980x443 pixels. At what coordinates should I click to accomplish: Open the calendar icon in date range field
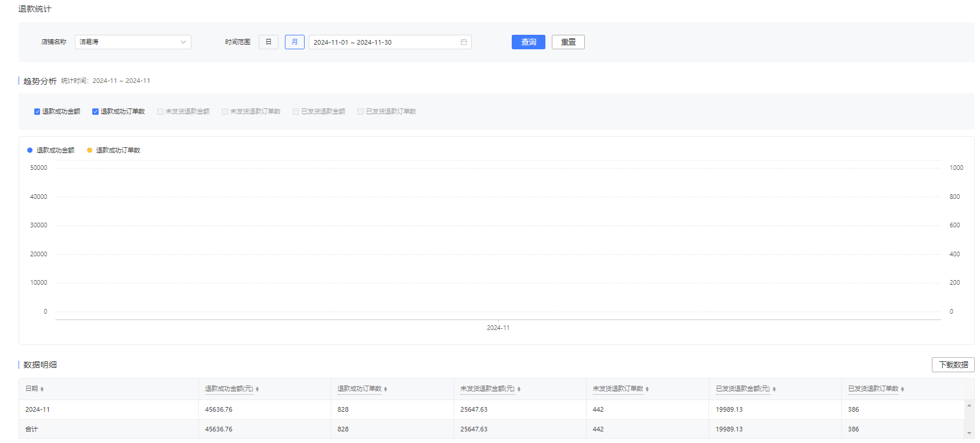point(464,42)
